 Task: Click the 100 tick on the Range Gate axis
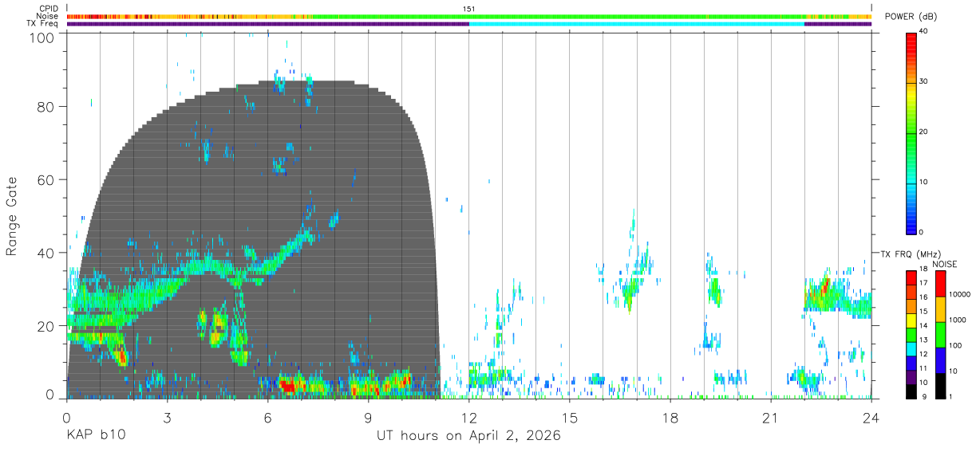[x=43, y=37]
